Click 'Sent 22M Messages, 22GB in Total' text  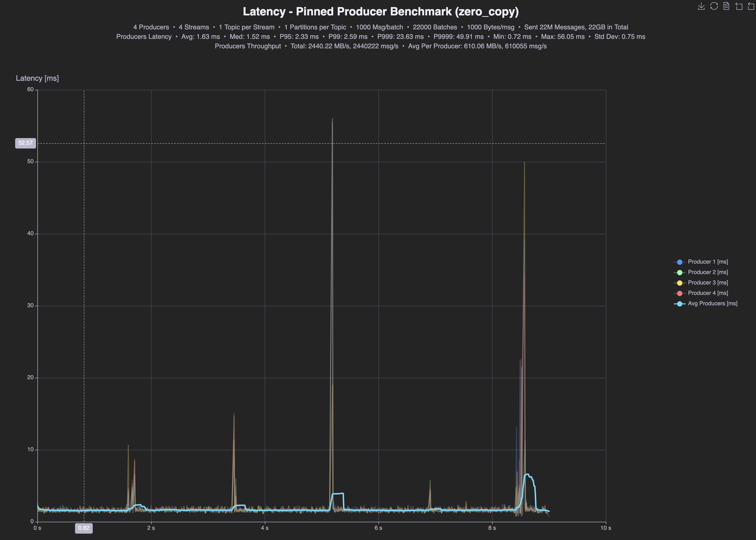click(576, 27)
